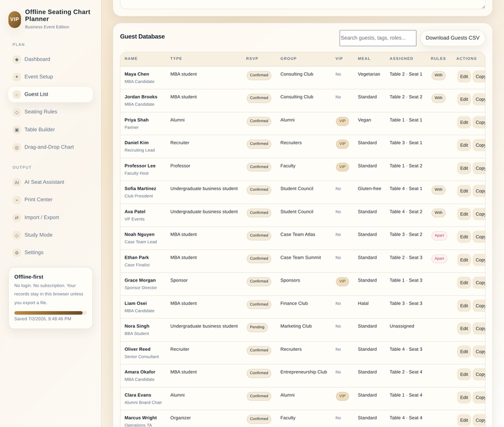The width and height of the screenshot is (504, 427).
Task: Open the Dashboard page
Action: tap(50, 59)
